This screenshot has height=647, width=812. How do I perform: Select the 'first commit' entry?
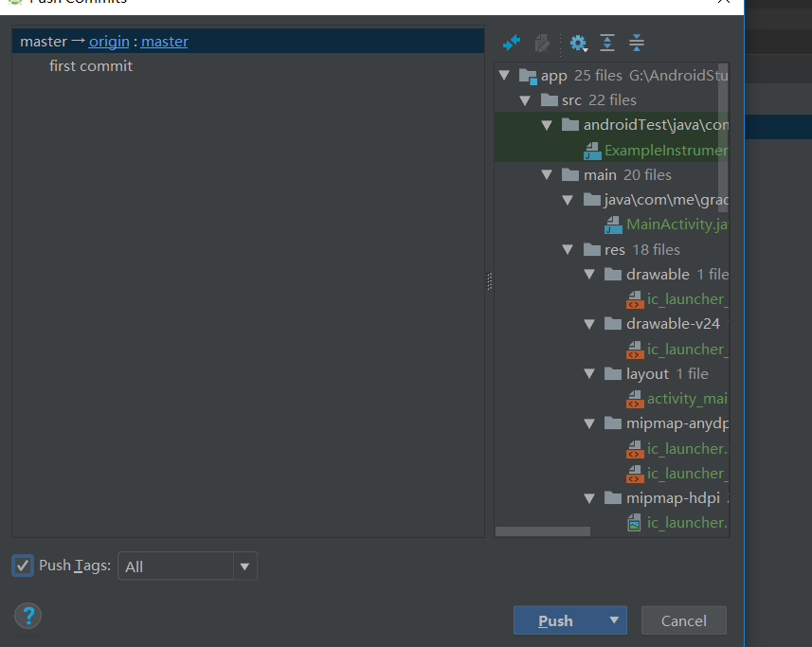(91, 65)
